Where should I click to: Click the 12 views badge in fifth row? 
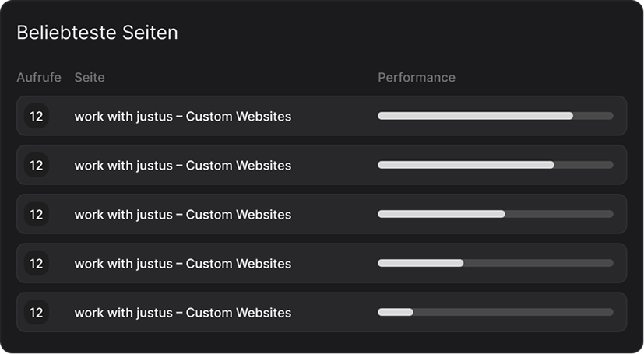(36, 312)
